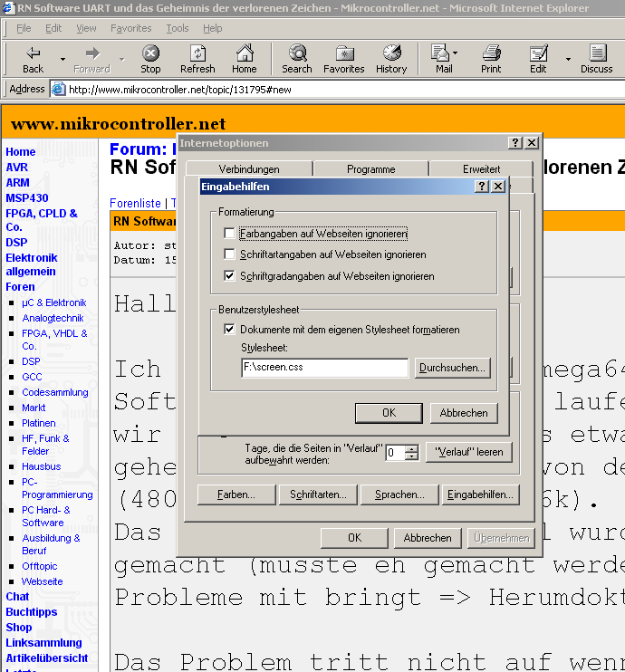Switch to the Programme tab
The width and height of the screenshot is (625, 672).
click(370, 168)
